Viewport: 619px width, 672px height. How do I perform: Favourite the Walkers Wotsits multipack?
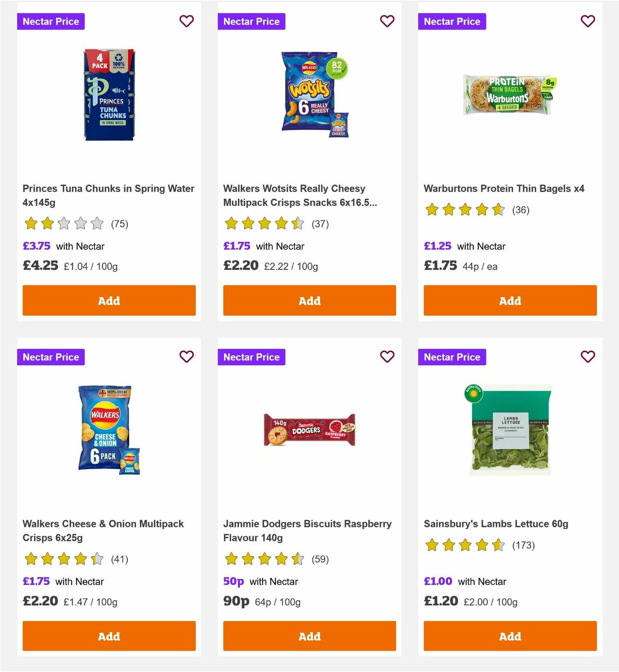(x=387, y=21)
